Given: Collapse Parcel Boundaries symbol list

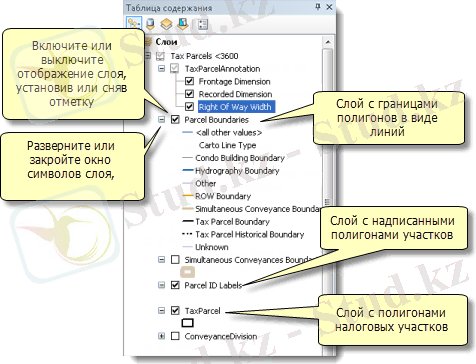Looking at the screenshot, I should pos(162,119).
